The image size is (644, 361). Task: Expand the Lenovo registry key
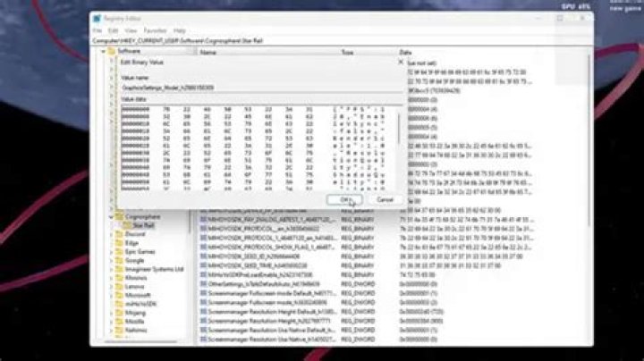point(111,286)
